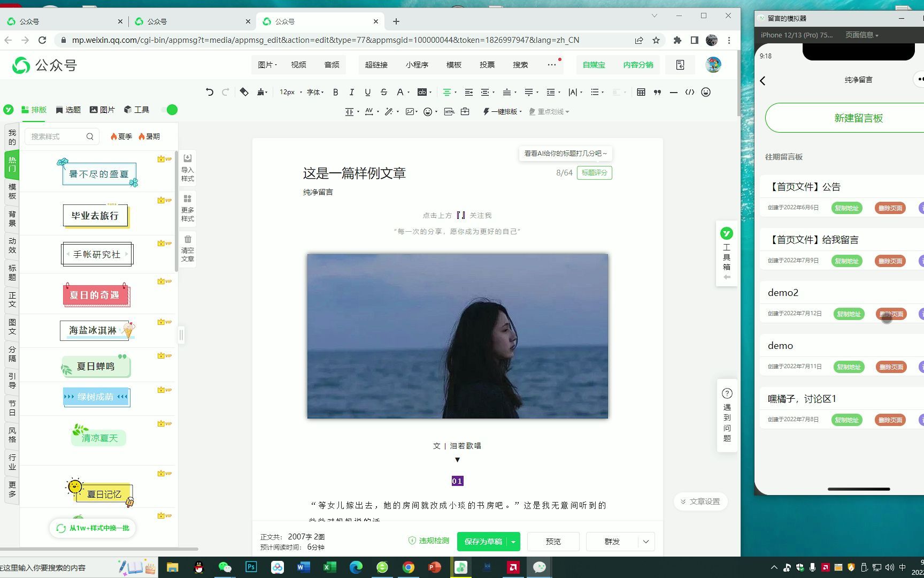
Task: Open Chrome extensions puzzle icon
Action: 677,40
